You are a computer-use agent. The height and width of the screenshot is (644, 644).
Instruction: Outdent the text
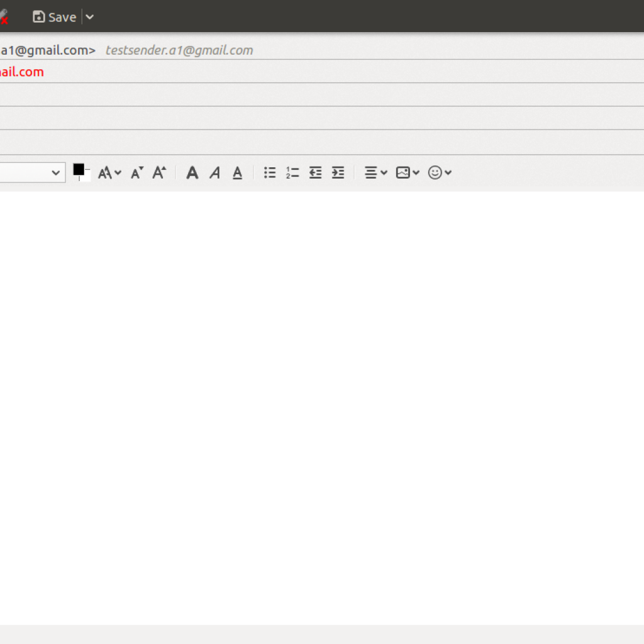(315, 172)
